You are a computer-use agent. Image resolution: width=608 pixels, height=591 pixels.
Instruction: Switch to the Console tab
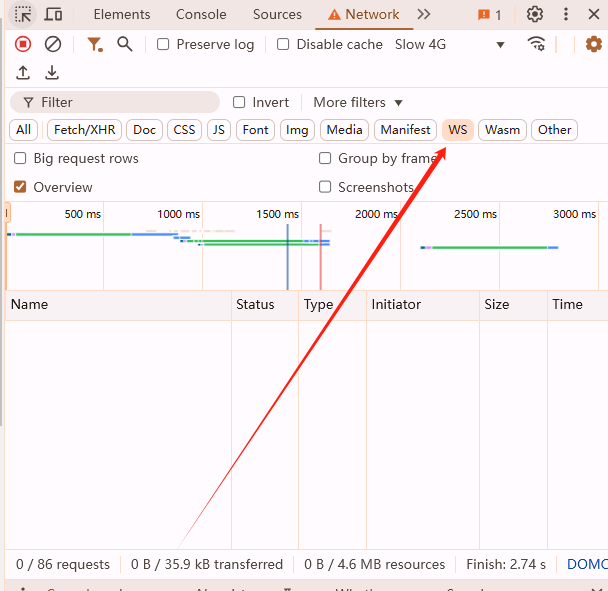click(201, 15)
